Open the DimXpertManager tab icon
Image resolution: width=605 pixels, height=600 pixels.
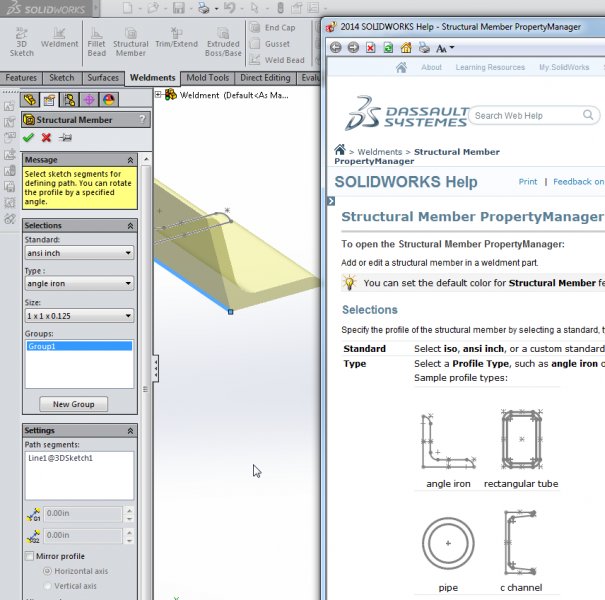tap(89, 100)
